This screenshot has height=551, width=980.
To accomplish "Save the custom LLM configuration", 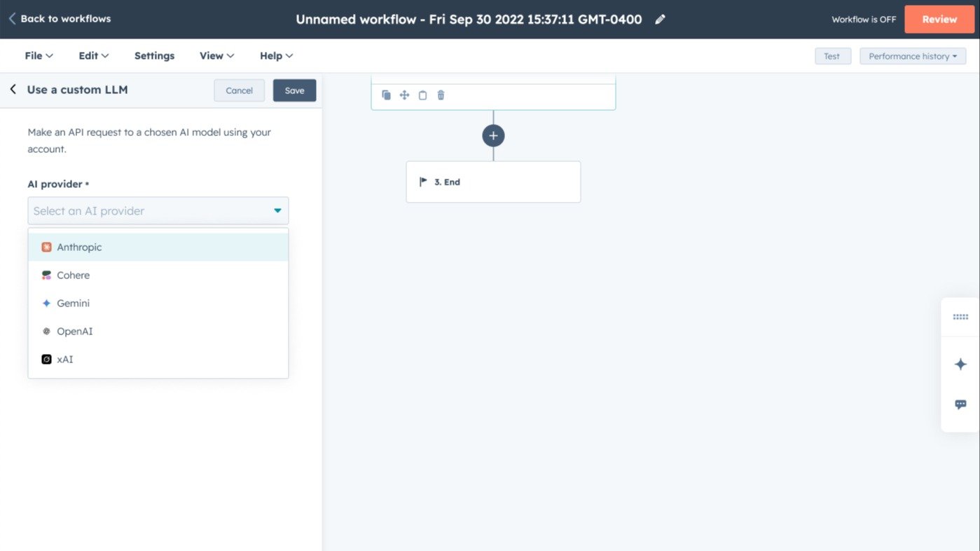I will coord(294,90).
